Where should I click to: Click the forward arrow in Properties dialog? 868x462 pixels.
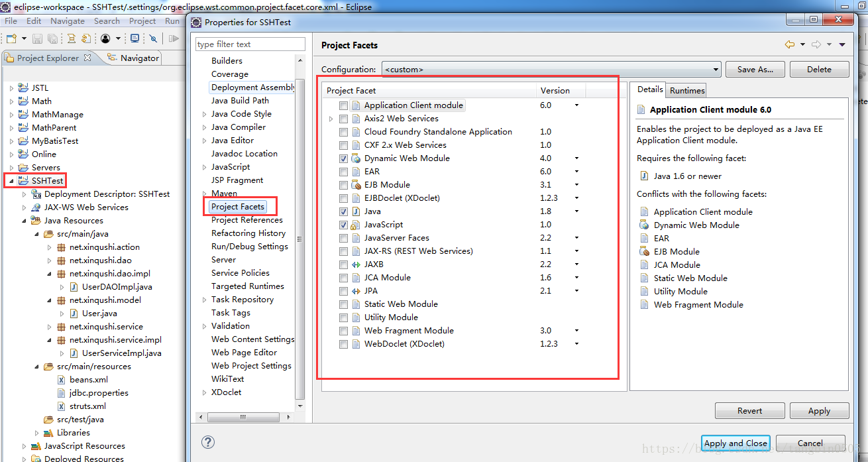tap(816, 44)
